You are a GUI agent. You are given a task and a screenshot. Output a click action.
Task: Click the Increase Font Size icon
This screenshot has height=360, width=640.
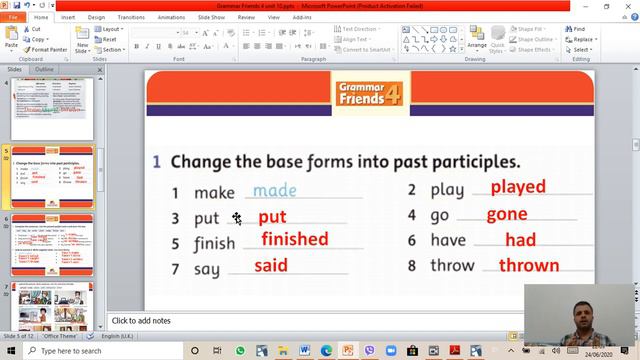pos(205,33)
